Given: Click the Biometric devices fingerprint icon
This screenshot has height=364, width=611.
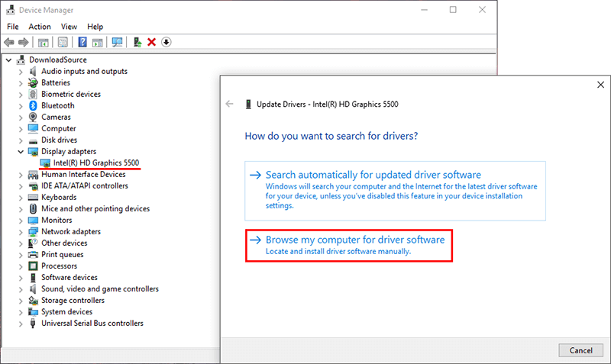Looking at the screenshot, I should point(33,94).
